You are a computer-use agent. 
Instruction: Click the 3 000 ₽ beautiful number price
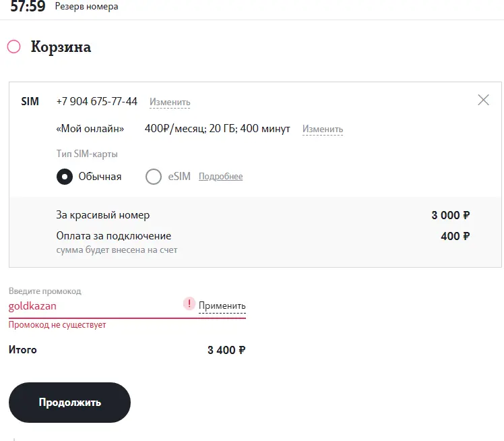(450, 215)
